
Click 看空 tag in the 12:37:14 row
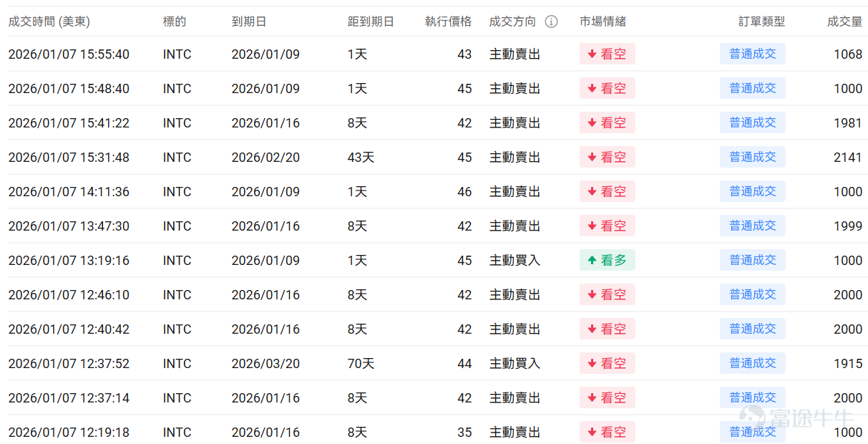pos(608,397)
